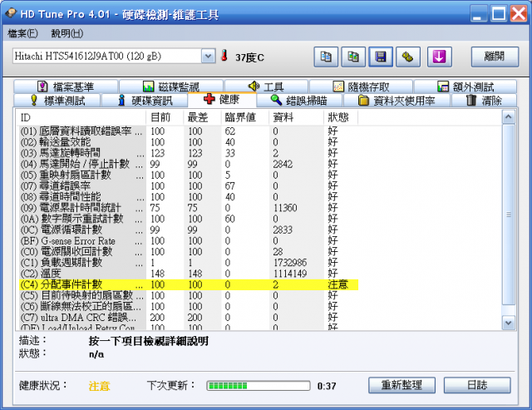Viewport: 532px width, 410px height.
Task: Switch to the 標準測試 tab
Action: pos(57,101)
